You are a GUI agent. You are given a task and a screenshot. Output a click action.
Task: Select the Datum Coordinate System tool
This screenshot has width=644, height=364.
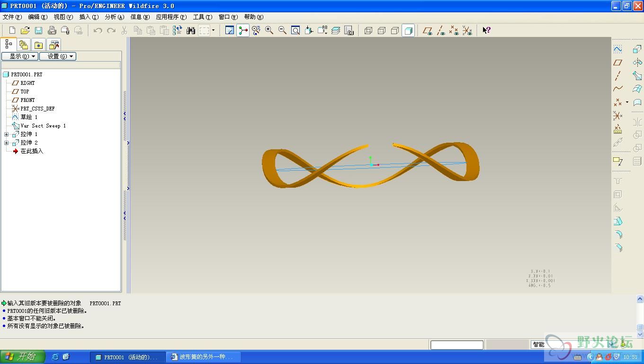618,116
